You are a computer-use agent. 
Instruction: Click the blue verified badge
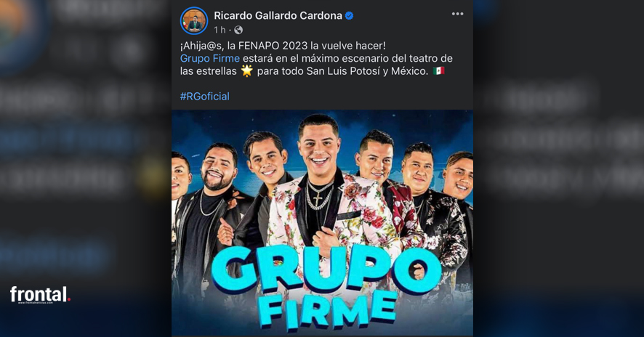tap(349, 16)
